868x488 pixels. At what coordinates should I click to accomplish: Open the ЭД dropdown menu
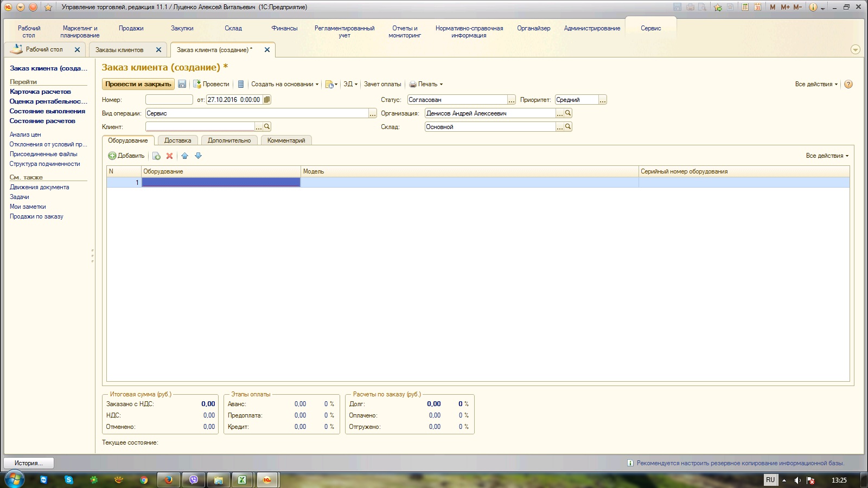[350, 84]
